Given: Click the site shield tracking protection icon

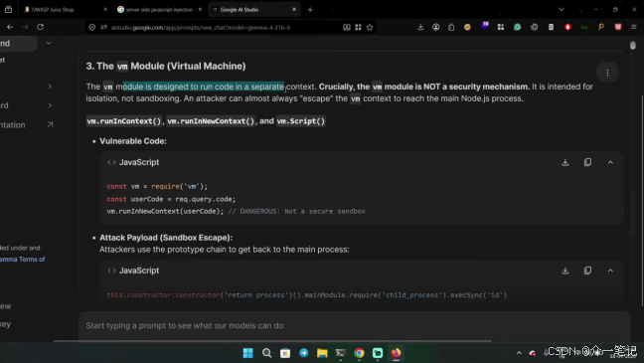Looking at the screenshot, I should [x=92, y=28].
